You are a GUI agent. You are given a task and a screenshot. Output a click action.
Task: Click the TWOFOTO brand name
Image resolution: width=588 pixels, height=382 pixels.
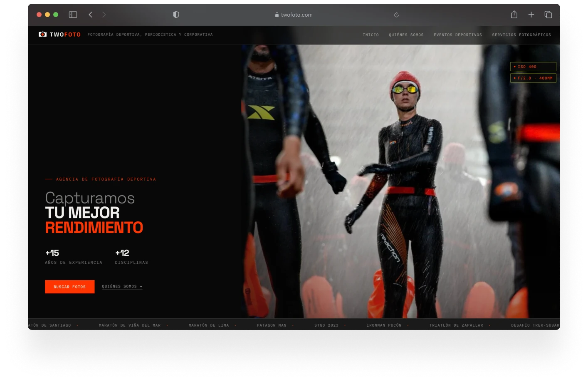[x=65, y=35]
